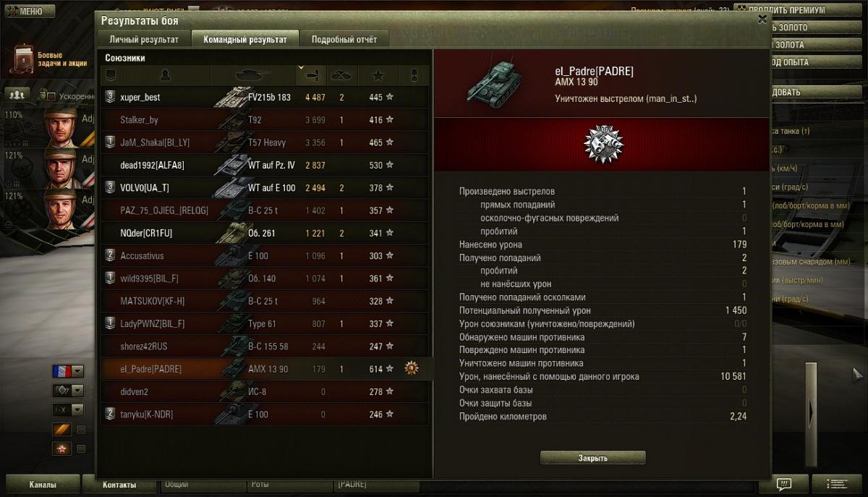Viewport: 868px width, 497px height.
Task: Click el_Padre's achievement medal in row
Action: pos(412,369)
